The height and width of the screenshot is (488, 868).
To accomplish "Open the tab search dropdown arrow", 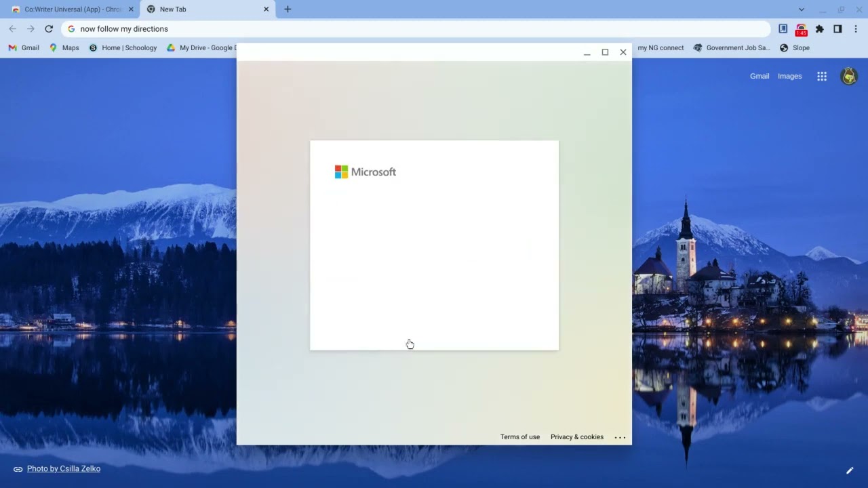I will [x=802, y=9].
